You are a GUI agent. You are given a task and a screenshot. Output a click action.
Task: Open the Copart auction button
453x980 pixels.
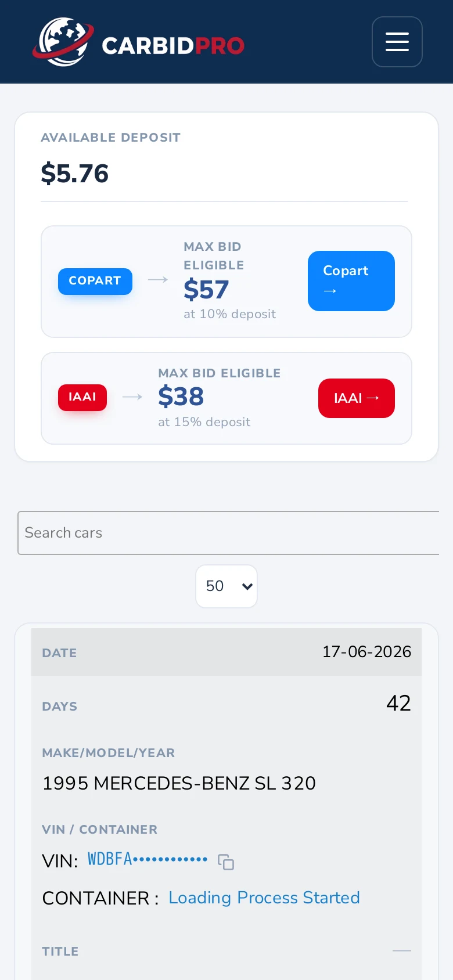click(x=351, y=281)
